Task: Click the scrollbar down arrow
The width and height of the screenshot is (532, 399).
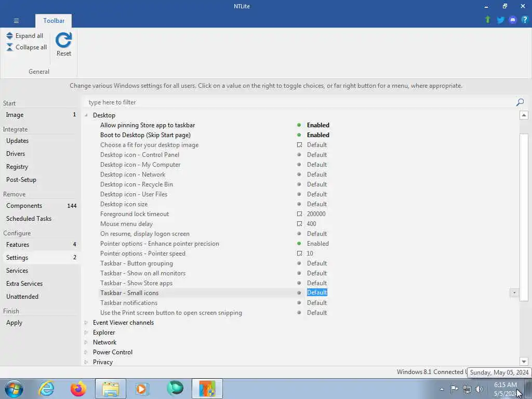Action: (524, 362)
